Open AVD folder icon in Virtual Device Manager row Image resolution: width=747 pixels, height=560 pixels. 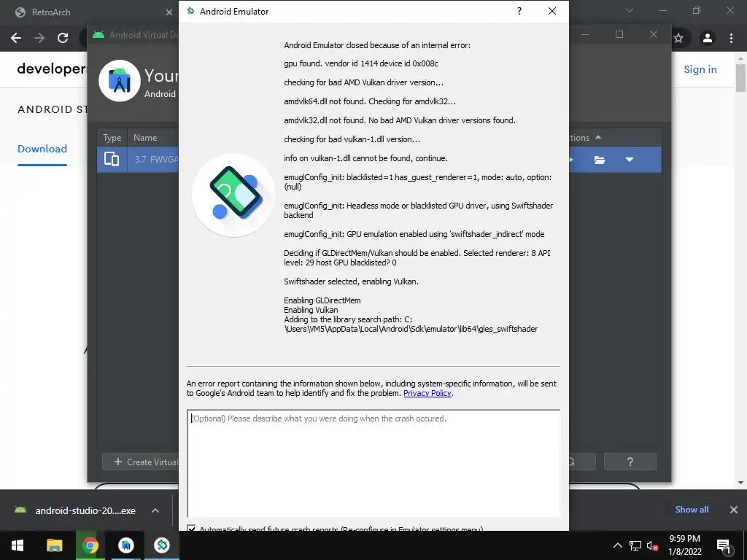coord(600,160)
